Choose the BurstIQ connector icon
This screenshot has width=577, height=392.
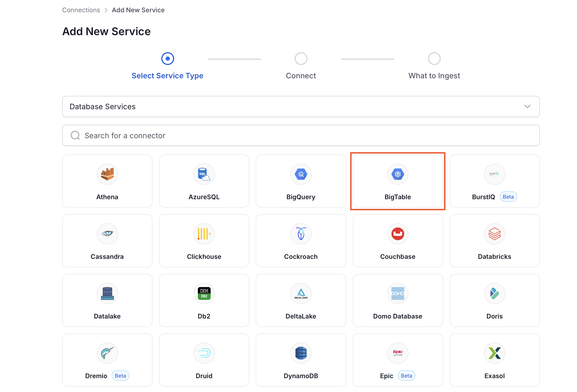[x=494, y=174]
